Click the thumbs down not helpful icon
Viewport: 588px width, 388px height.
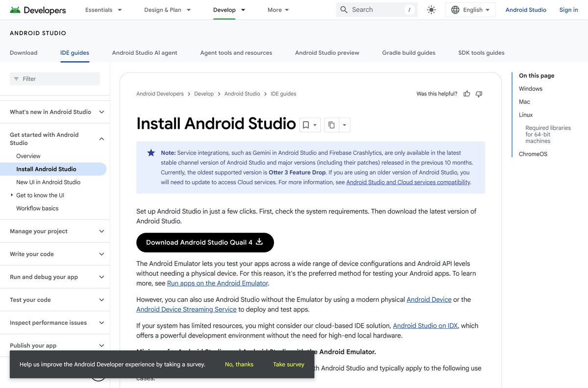479,94
